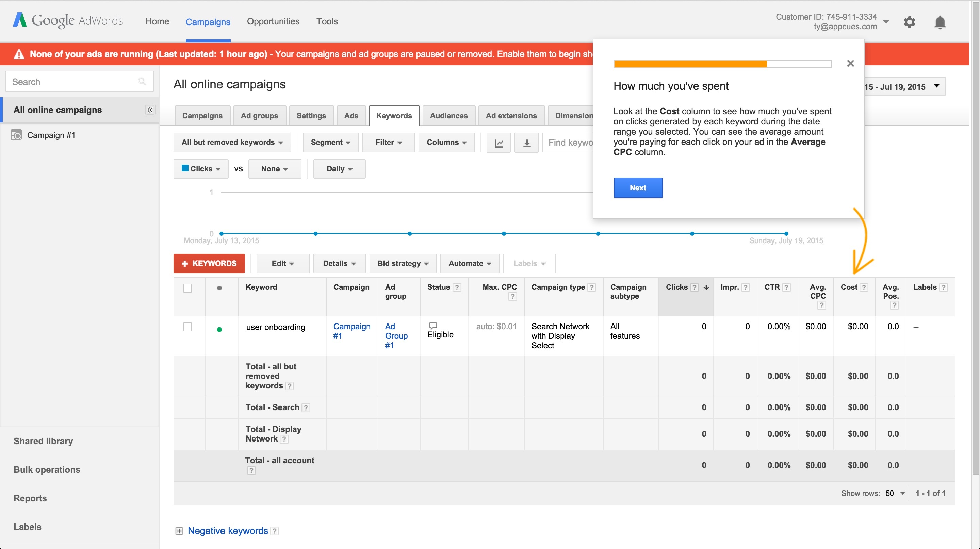This screenshot has height=549, width=980.
Task: Go to the Home menu
Action: pyautogui.click(x=157, y=22)
